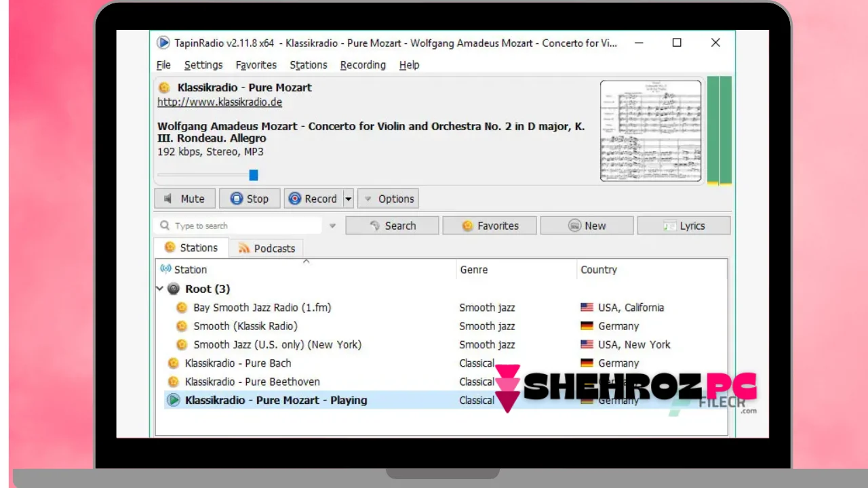This screenshot has height=488, width=868.
Task: Select Bay Smooth Jazz Radio (1.fm) station
Action: point(262,308)
